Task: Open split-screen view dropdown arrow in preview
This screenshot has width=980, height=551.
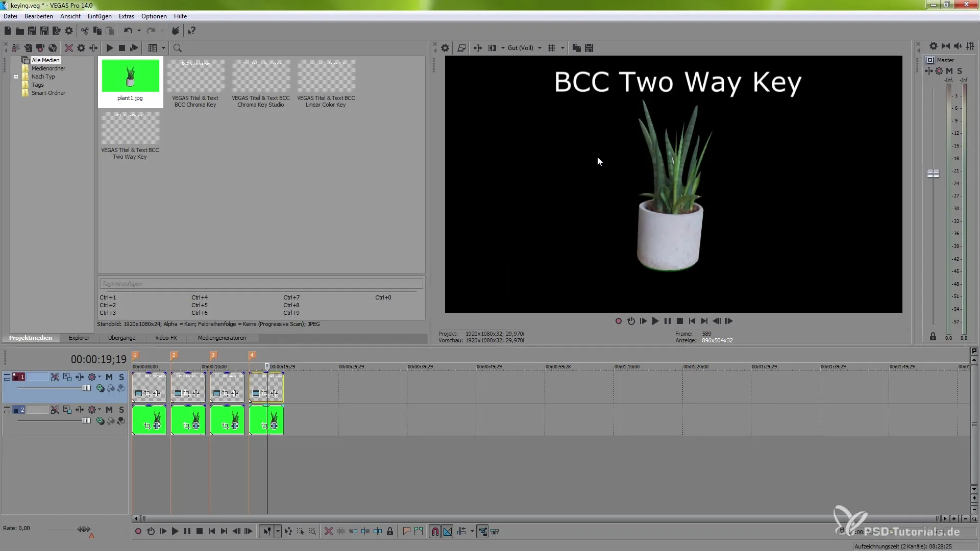Action: 503,48
